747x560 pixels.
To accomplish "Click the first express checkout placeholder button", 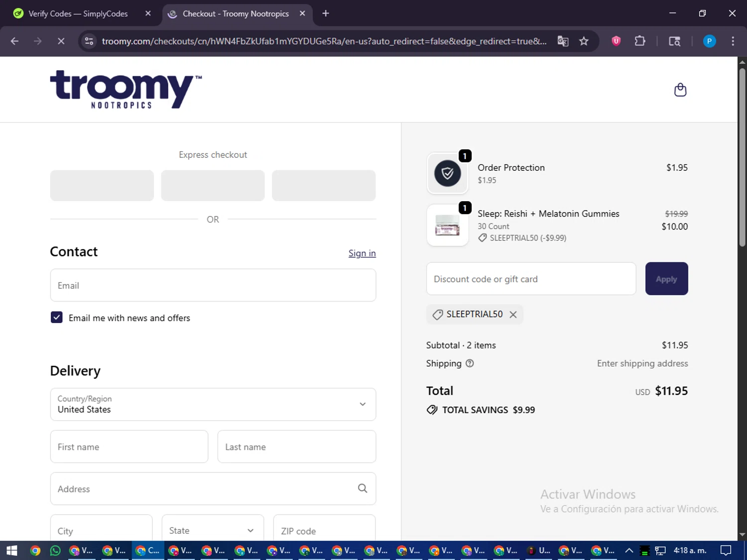I will tap(102, 186).
